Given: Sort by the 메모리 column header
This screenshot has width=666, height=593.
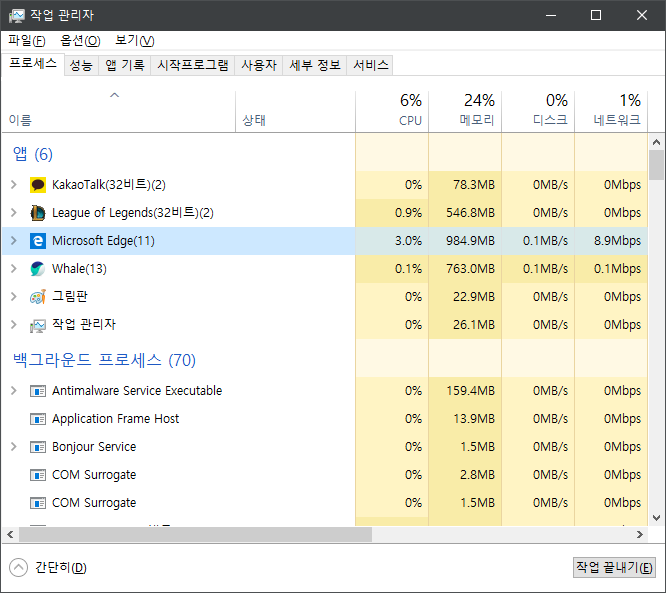Looking at the screenshot, I should pyautogui.click(x=465, y=111).
